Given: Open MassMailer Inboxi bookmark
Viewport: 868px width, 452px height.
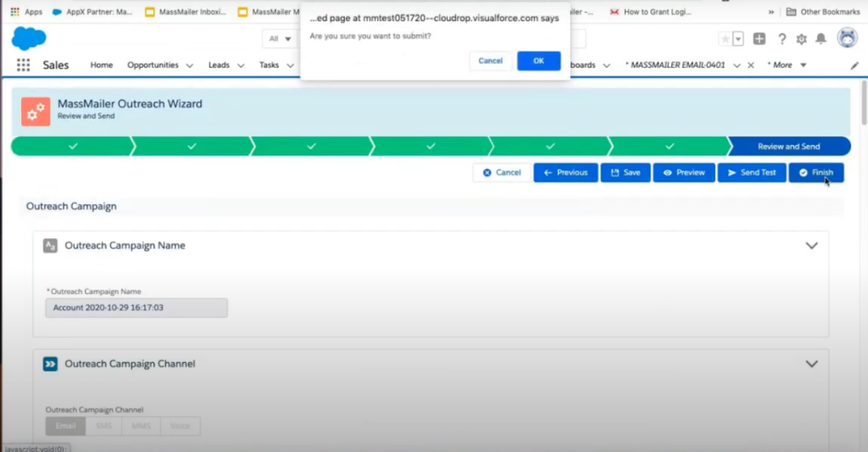Looking at the screenshot, I should tap(186, 12).
